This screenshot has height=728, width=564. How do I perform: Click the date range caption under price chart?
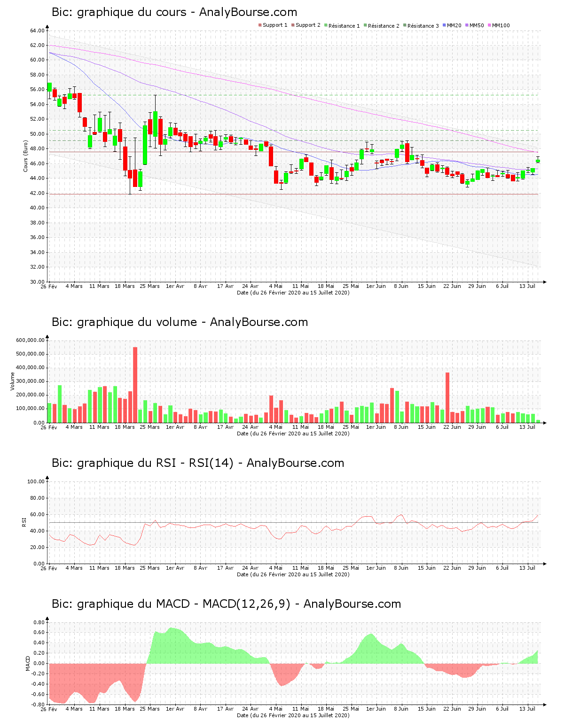(x=293, y=293)
